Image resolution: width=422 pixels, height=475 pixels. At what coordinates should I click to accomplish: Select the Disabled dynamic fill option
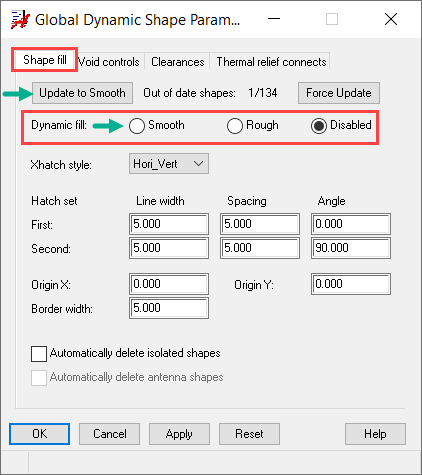(x=319, y=126)
